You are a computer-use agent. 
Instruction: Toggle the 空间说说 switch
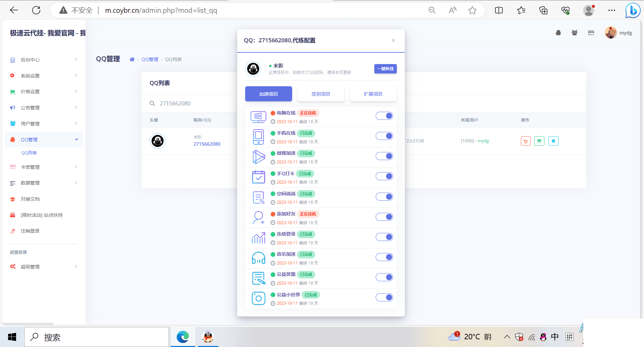[384, 197]
